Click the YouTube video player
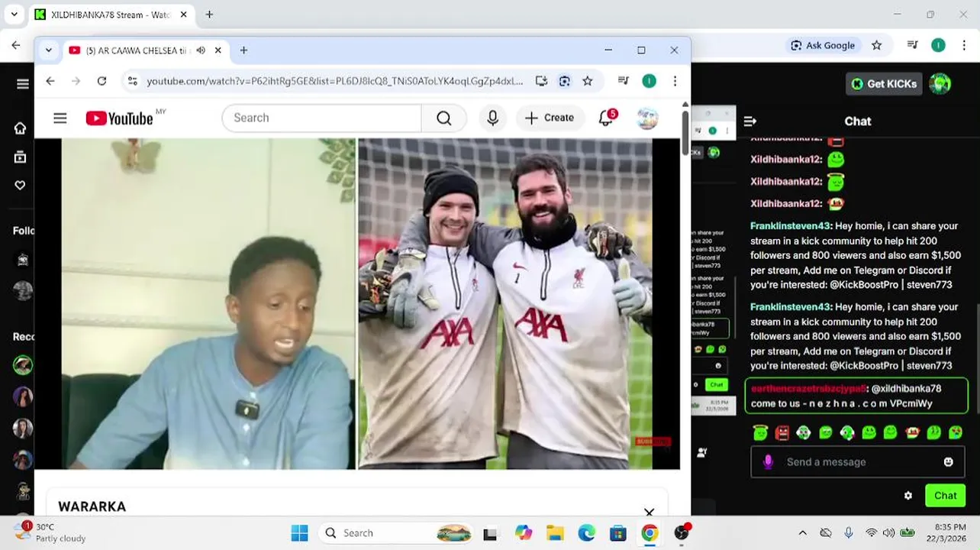Image resolution: width=980 pixels, height=550 pixels. click(x=357, y=303)
